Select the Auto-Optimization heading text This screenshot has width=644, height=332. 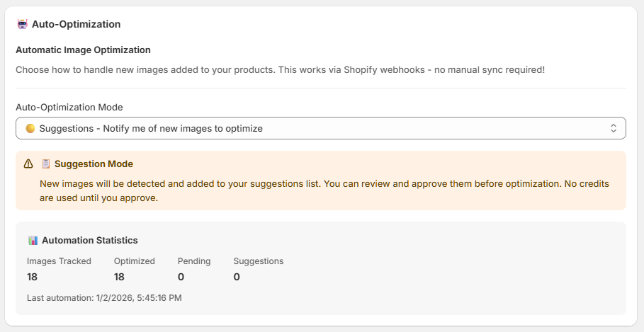tap(76, 24)
